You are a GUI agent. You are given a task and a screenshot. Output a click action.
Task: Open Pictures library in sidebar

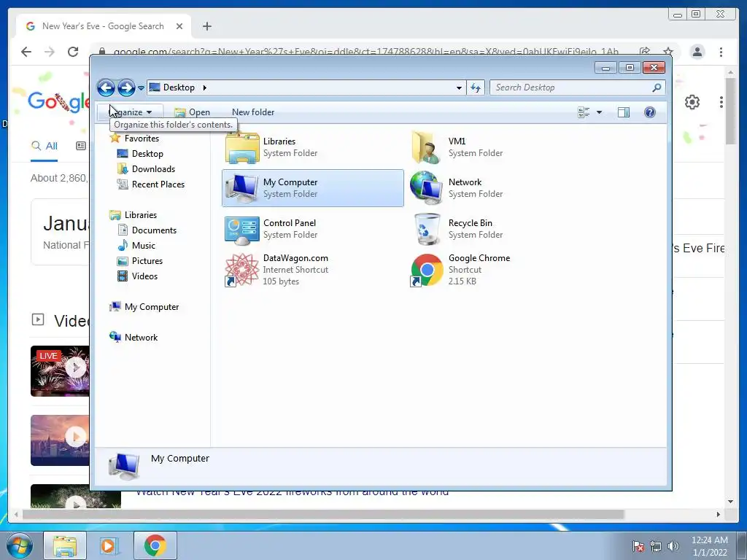point(147,261)
